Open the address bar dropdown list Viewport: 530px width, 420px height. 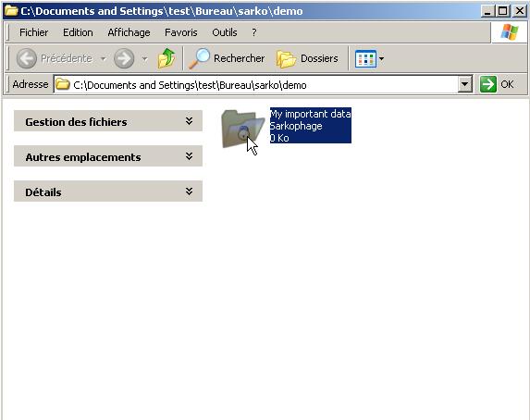[464, 84]
